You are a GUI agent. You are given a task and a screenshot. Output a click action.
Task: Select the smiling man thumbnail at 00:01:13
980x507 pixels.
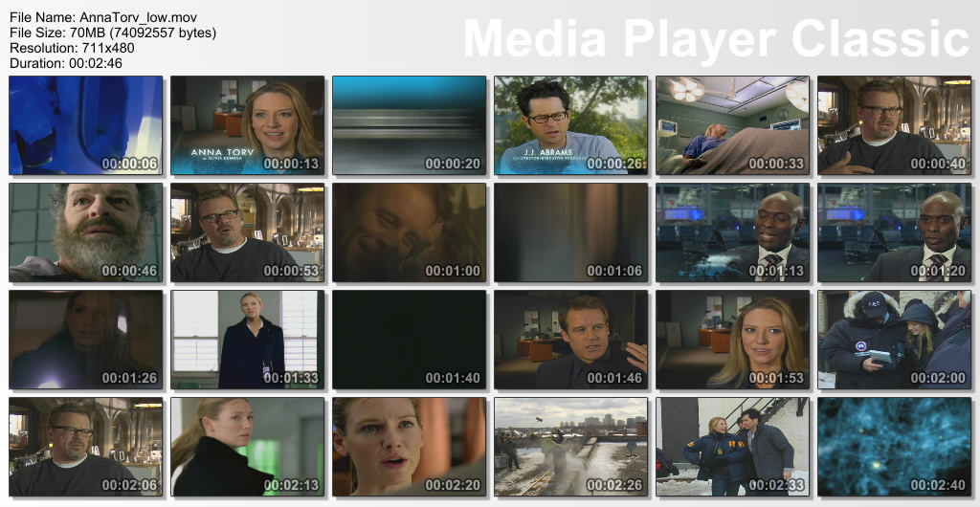pyautogui.click(x=732, y=232)
